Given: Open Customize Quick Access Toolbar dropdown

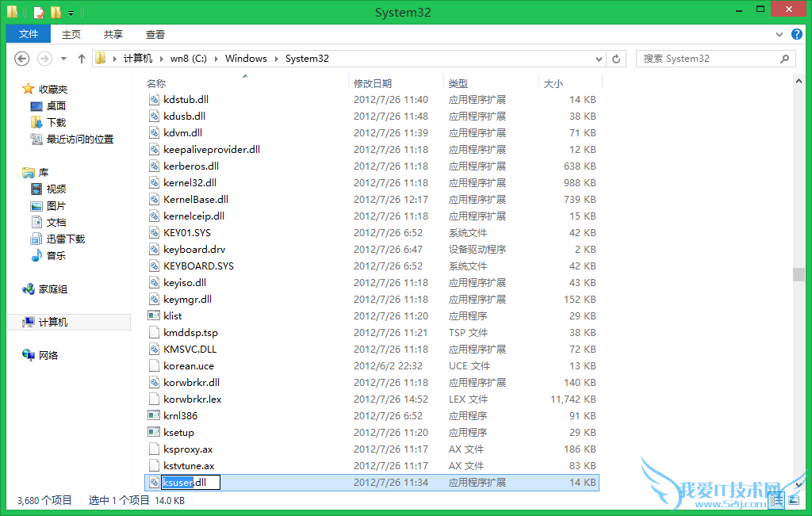Looking at the screenshot, I should [x=71, y=13].
